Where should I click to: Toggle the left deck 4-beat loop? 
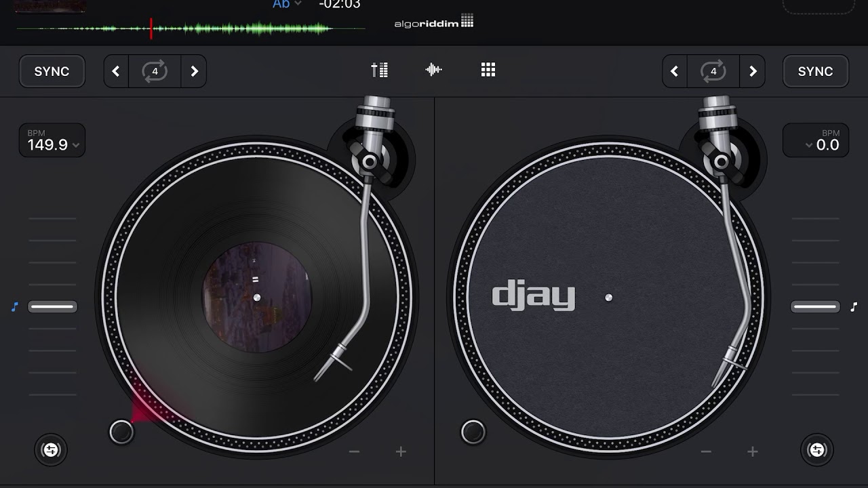(x=155, y=71)
